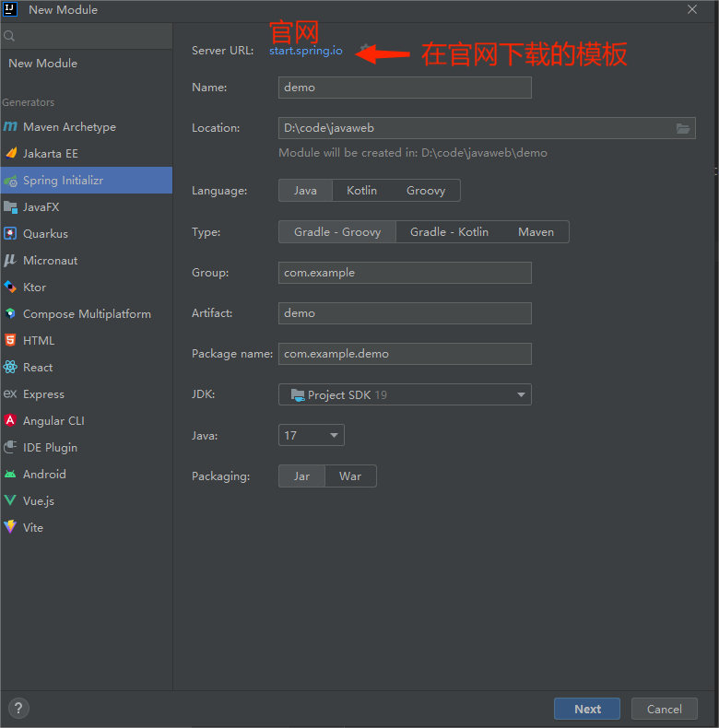Click the Artifact input field

(405, 313)
